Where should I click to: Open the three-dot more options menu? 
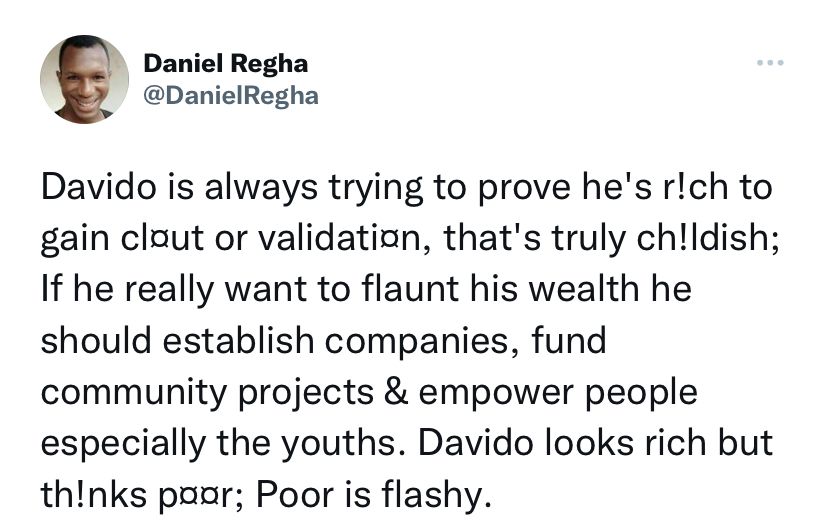(770, 62)
